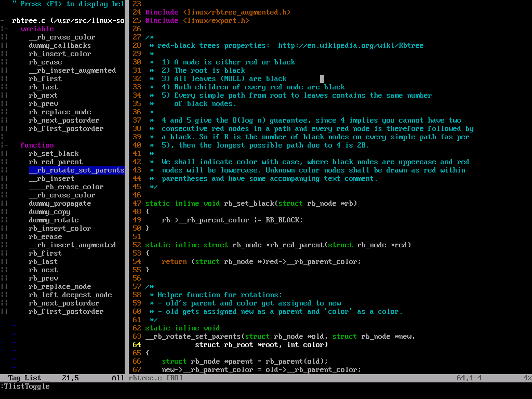Select rb_first under the function heading

46,254
